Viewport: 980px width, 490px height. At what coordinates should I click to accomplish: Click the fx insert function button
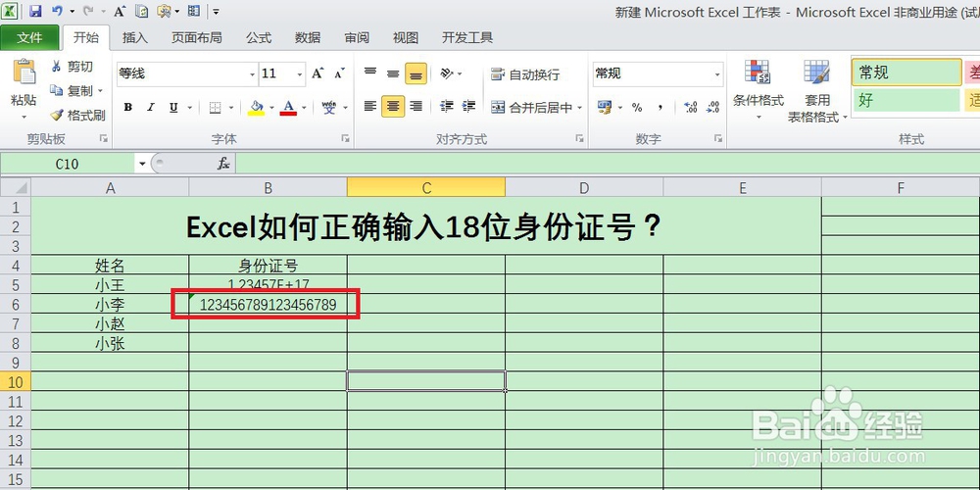point(223,164)
